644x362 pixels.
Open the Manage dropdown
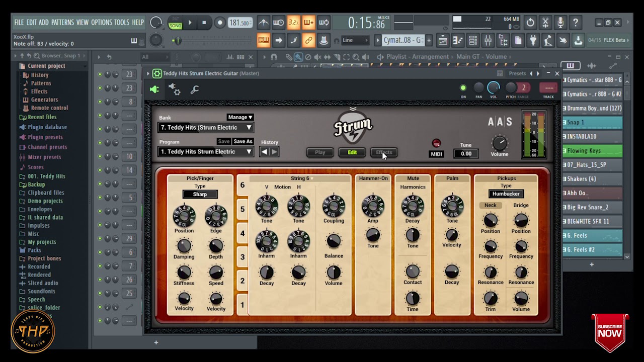[240, 117]
